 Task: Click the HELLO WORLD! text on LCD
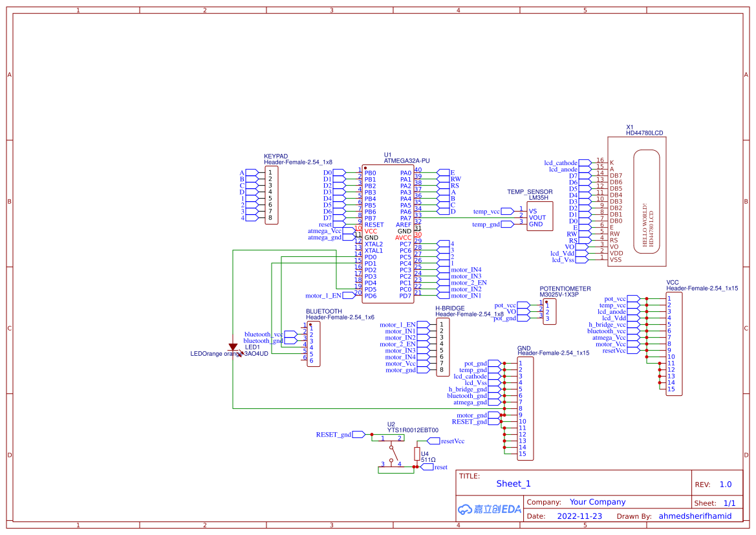click(644, 224)
